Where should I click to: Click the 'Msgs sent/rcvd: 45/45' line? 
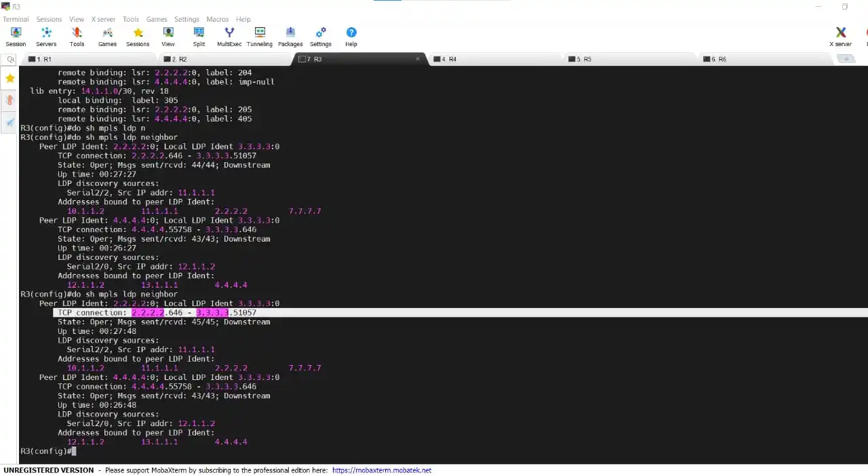coord(164,322)
